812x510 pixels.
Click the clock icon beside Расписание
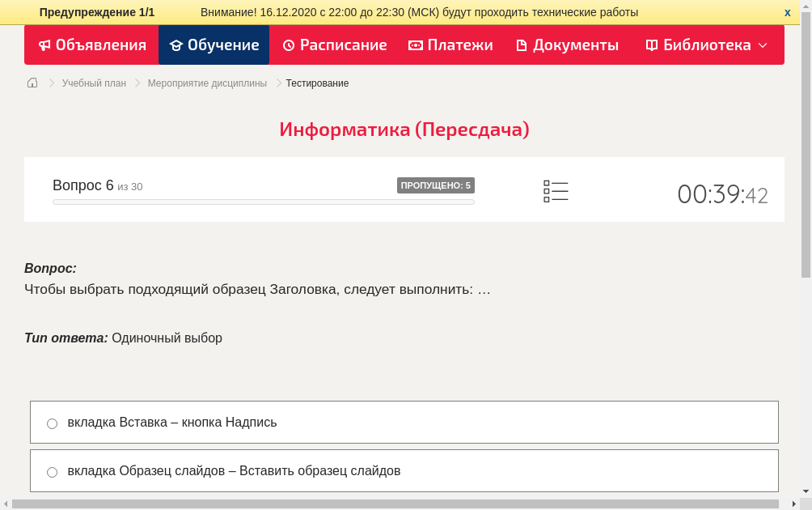pos(289,45)
